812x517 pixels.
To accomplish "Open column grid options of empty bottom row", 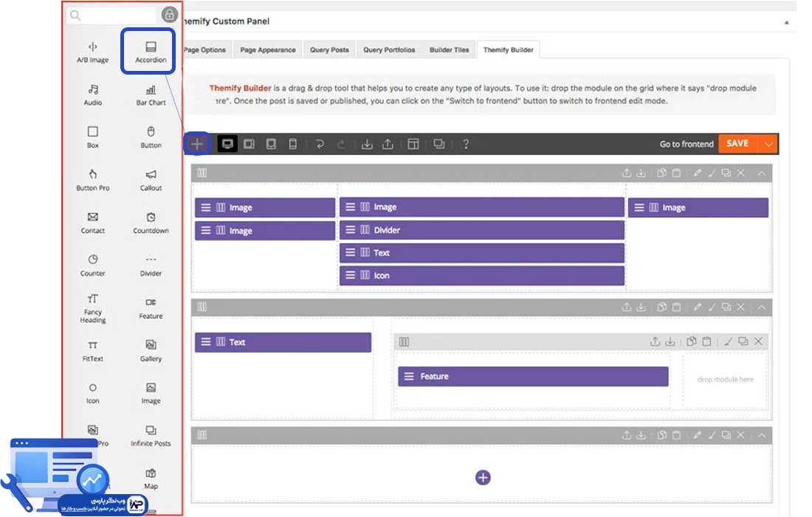I will point(202,435).
